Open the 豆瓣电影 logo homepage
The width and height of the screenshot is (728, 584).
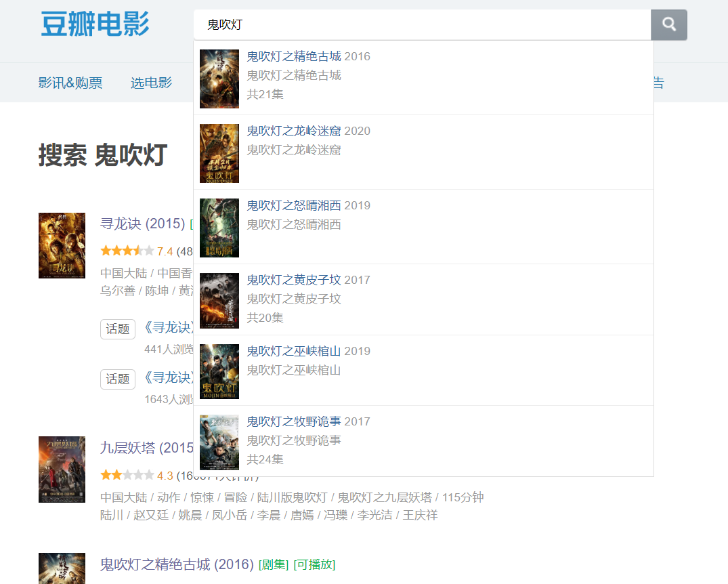pos(95,24)
